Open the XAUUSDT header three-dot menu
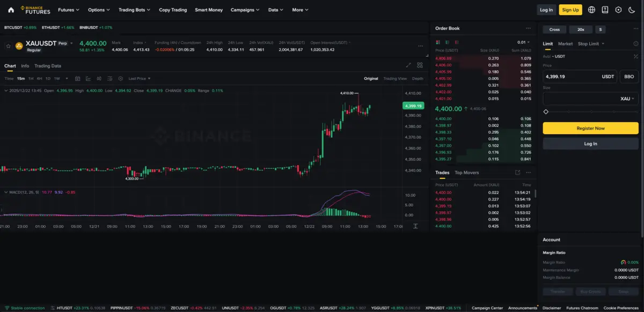 420,46
